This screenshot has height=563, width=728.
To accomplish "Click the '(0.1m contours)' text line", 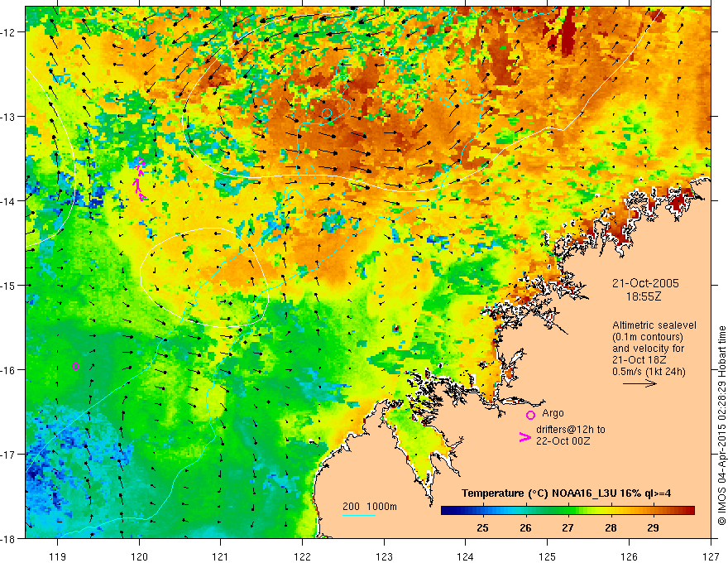I will point(648,337).
